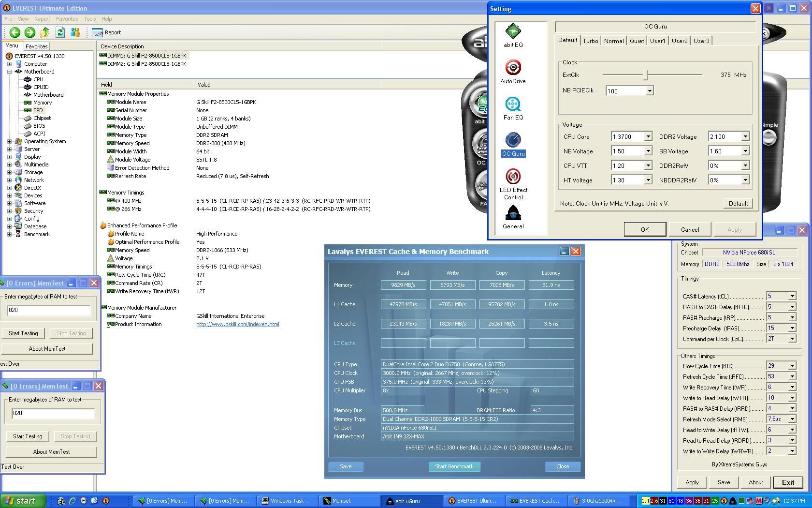Open the NB PCIEClk dropdown
This screenshot has height=508, width=812.
click(x=650, y=91)
